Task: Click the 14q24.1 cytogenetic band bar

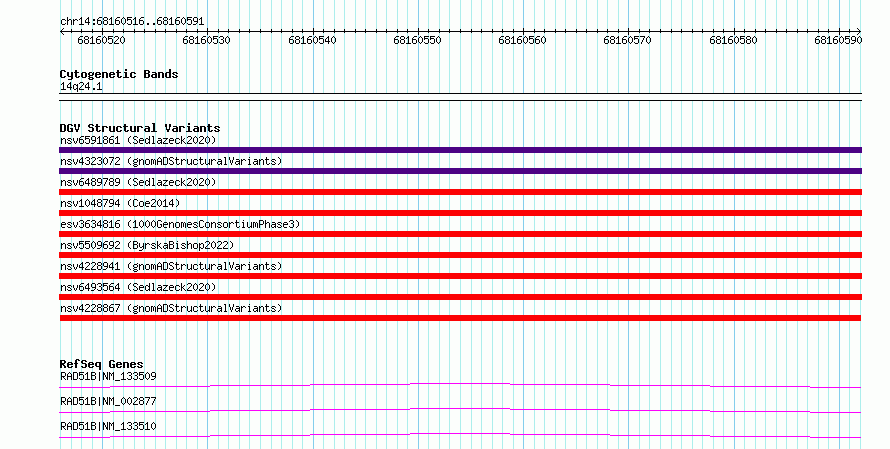Action: click(x=460, y=97)
